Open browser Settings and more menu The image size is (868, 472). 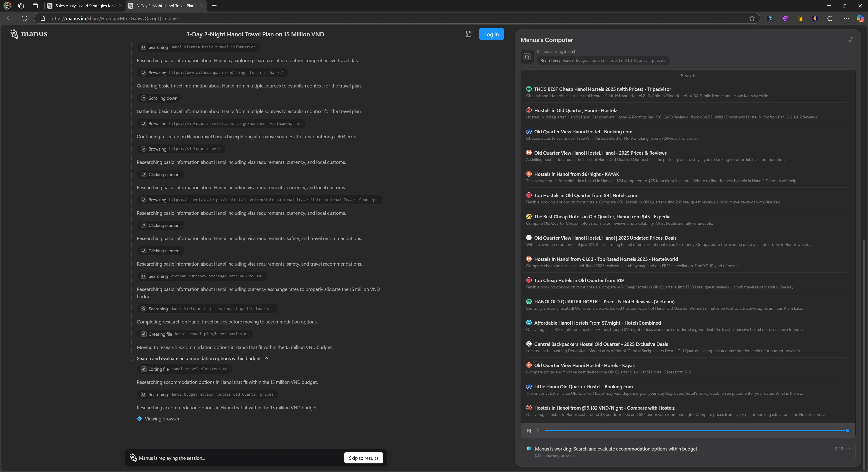846,18
